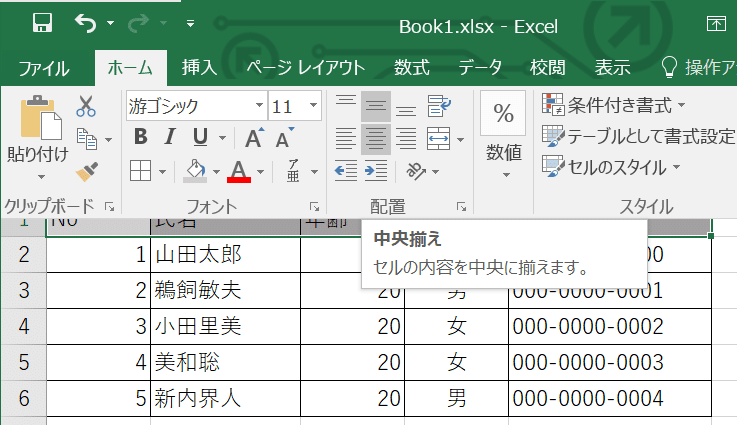
Task: Open the font size 11 dropdown
Action: 313,106
